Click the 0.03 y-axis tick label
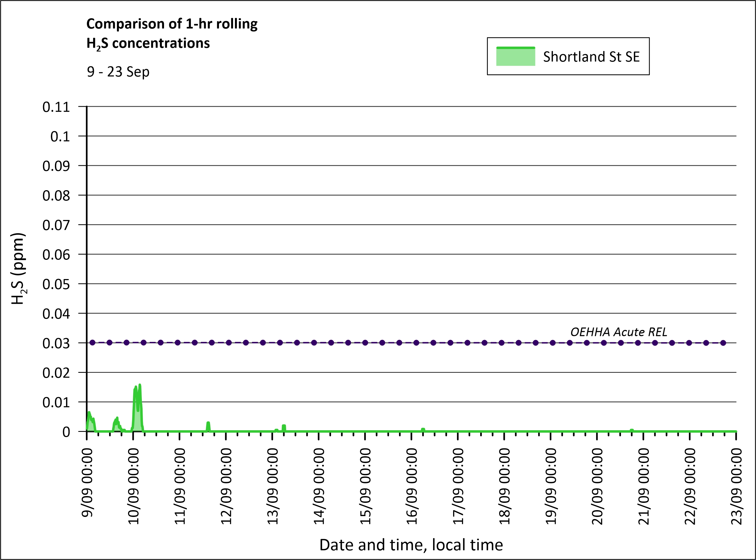The width and height of the screenshot is (756, 560). [56, 343]
